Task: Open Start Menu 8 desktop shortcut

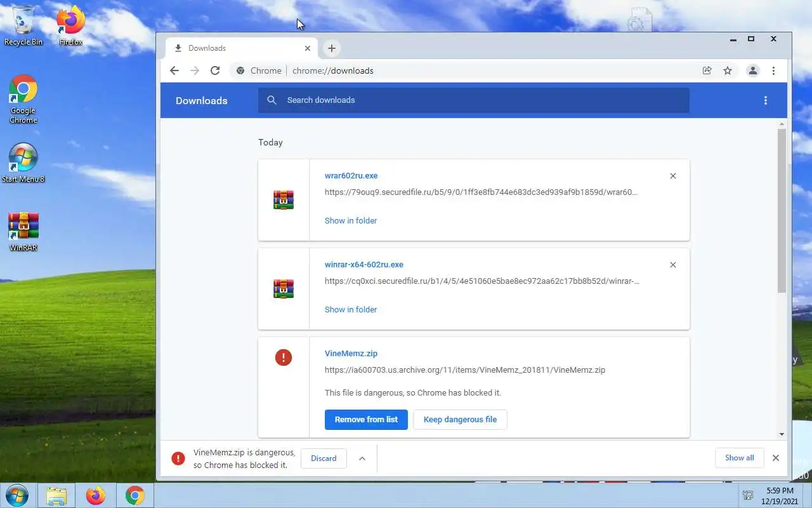Action: tap(23, 163)
